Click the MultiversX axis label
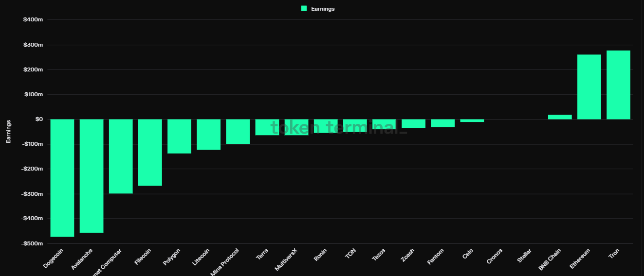 point(286,259)
